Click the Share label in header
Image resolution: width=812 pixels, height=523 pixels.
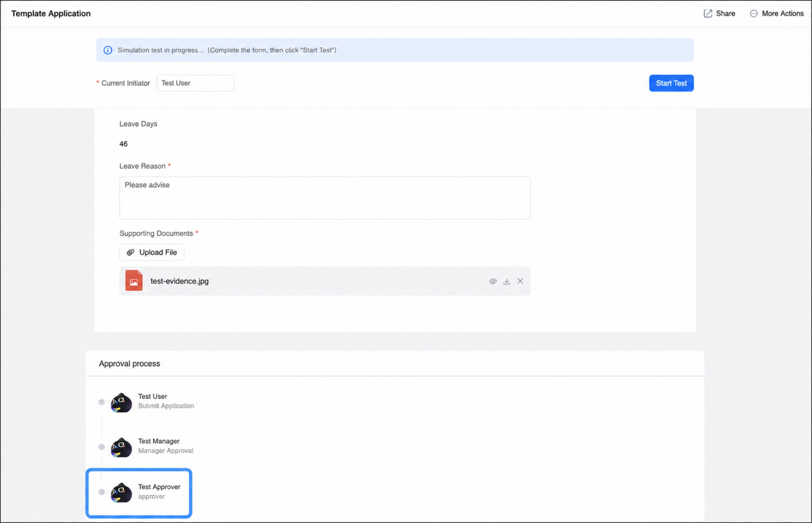(726, 14)
